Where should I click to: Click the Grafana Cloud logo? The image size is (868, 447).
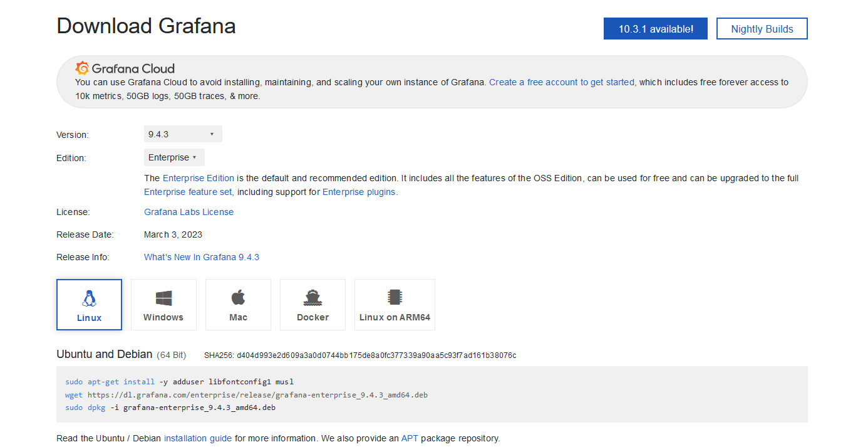coord(125,68)
